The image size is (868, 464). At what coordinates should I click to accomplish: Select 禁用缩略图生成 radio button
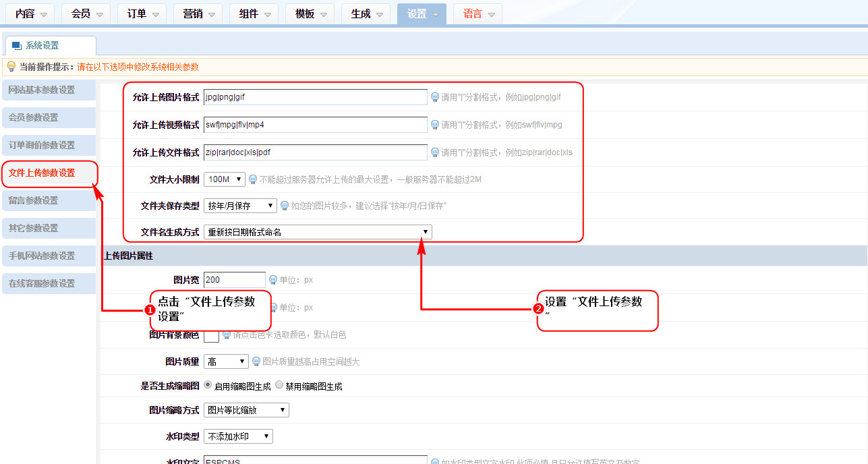[279, 386]
